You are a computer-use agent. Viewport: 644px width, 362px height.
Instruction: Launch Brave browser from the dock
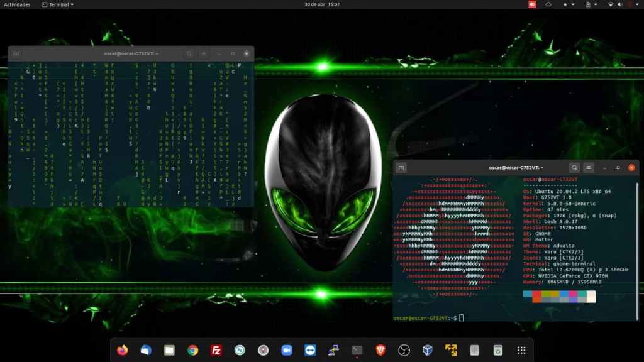[380, 350]
